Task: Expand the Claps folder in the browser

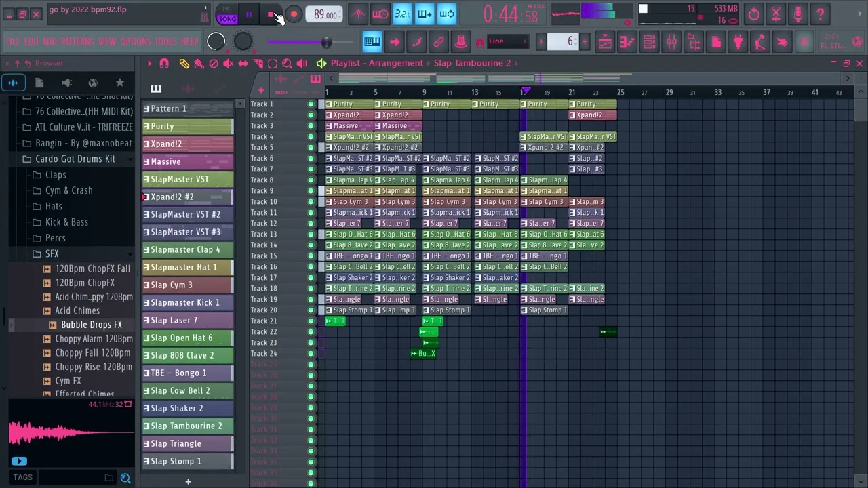Action: point(55,175)
